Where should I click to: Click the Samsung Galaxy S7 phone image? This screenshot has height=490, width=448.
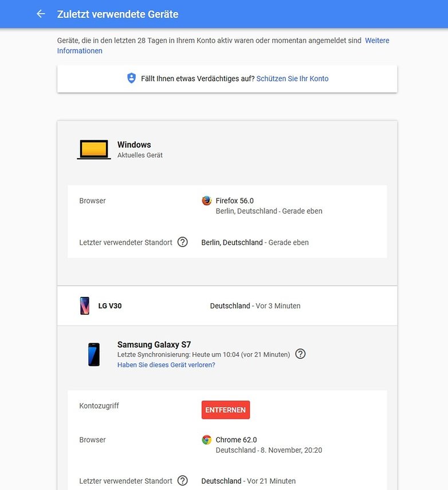coord(94,354)
